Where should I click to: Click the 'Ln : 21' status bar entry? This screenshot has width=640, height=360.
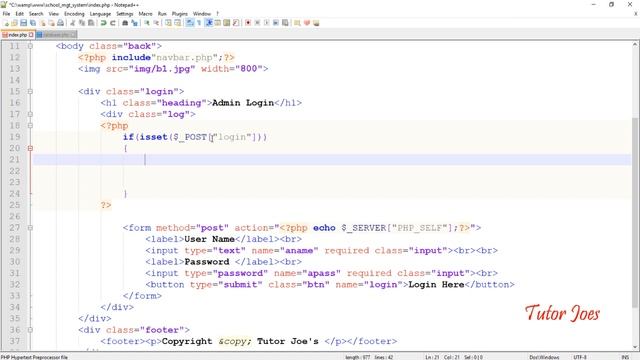(x=432, y=357)
